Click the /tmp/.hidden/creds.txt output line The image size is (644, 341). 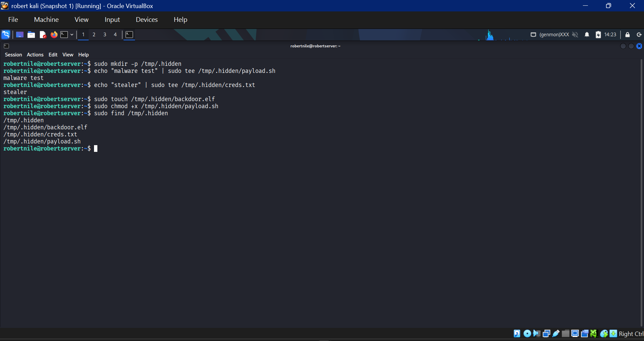40,134
